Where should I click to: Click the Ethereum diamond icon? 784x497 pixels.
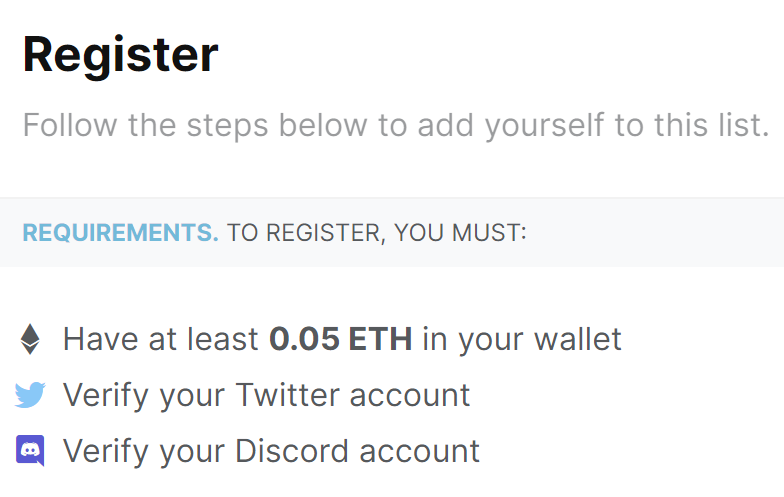click(x=30, y=340)
